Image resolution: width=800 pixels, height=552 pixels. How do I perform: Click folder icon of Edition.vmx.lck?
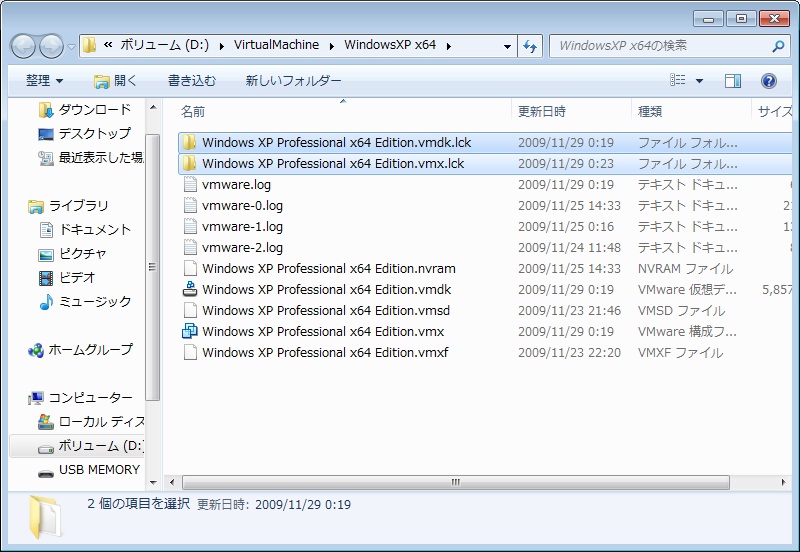pos(189,163)
